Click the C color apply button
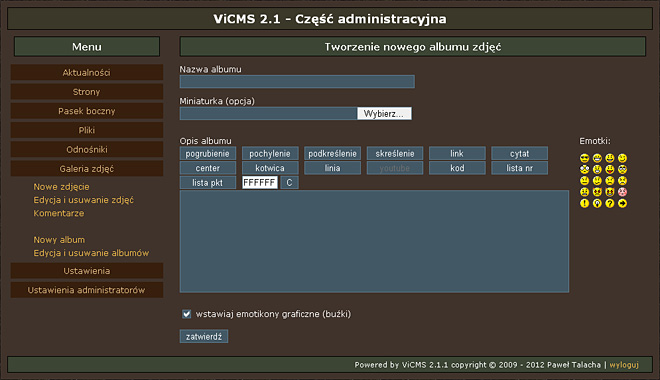This screenshot has width=660, height=380. tap(289, 183)
